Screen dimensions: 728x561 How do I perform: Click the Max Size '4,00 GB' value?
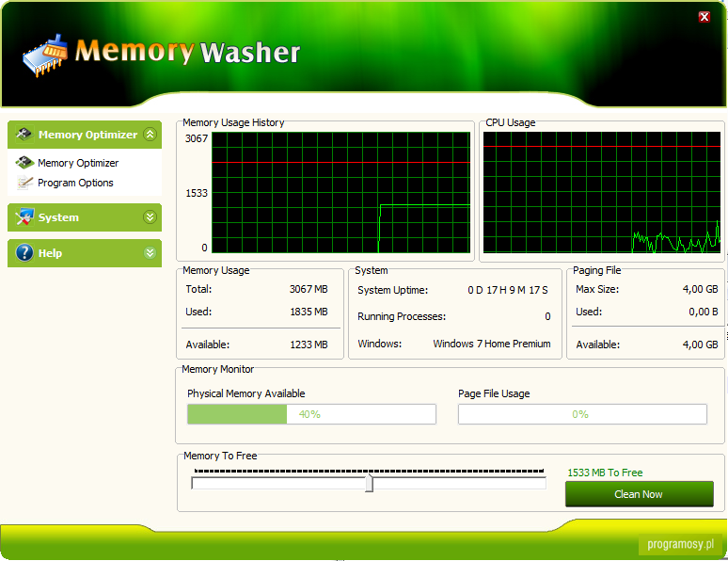[x=700, y=289]
